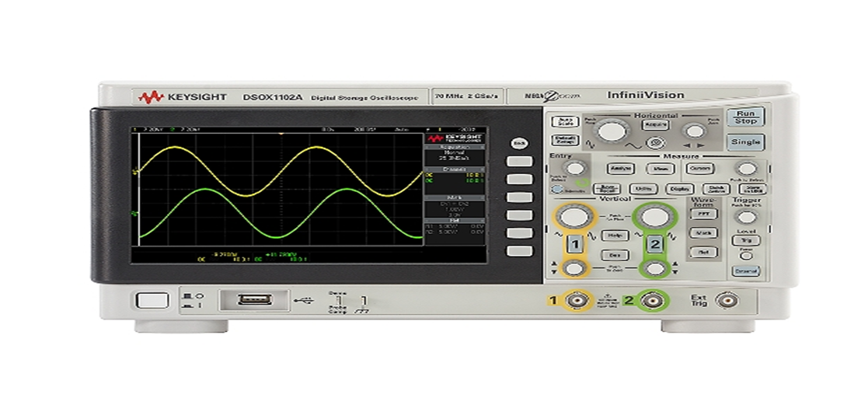
Task: Open the Help key
Action: (615, 236)
